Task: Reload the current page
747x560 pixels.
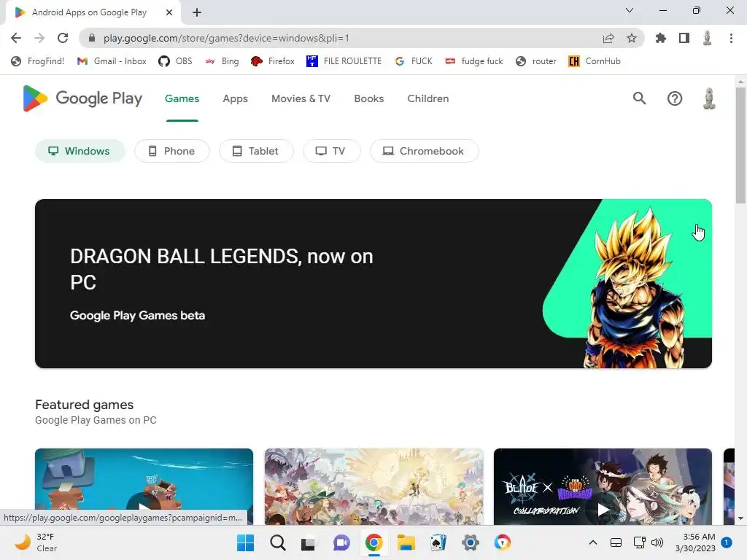Action: [63, 38]
